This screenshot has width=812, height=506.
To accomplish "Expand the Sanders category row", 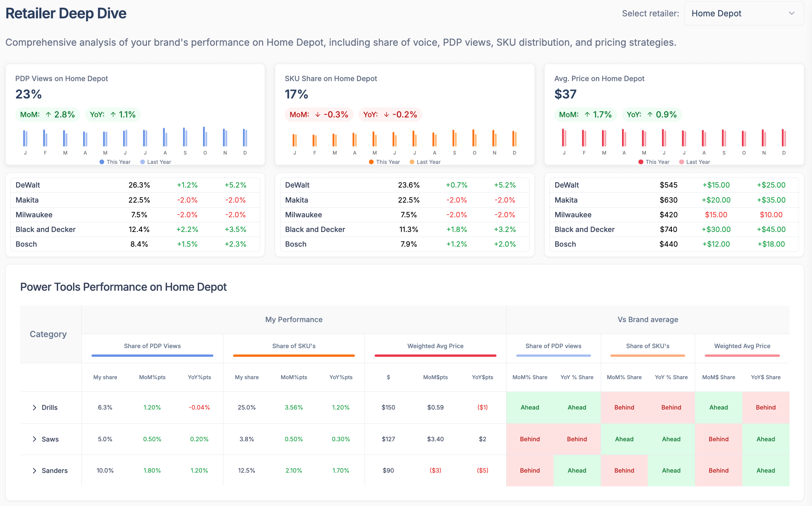I will 34,470.
